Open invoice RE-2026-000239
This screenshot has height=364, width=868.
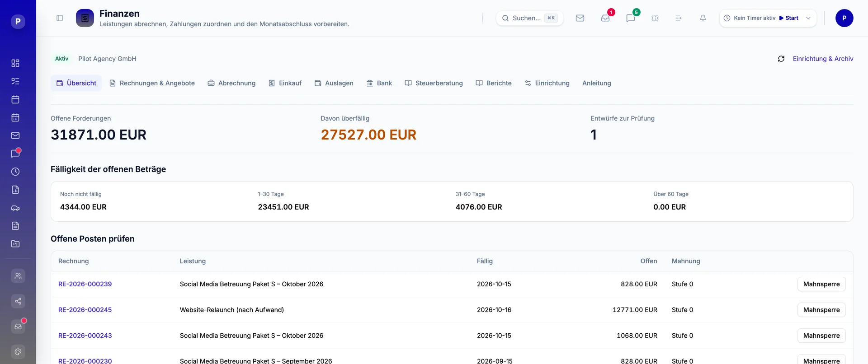point(85,284)
